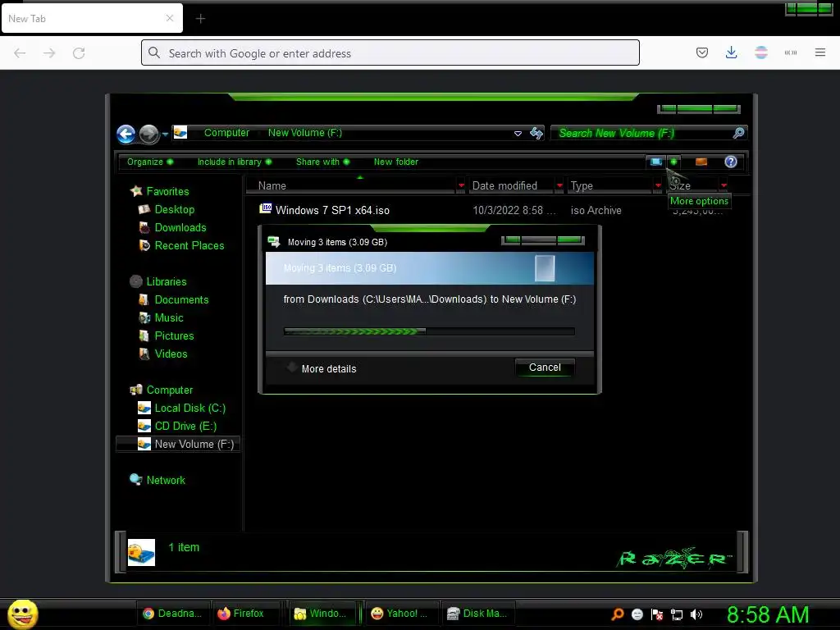Click the refresh icon in address bar
Image resolution: width=840 pixels, height=630 pixels.
coord(536,133)
